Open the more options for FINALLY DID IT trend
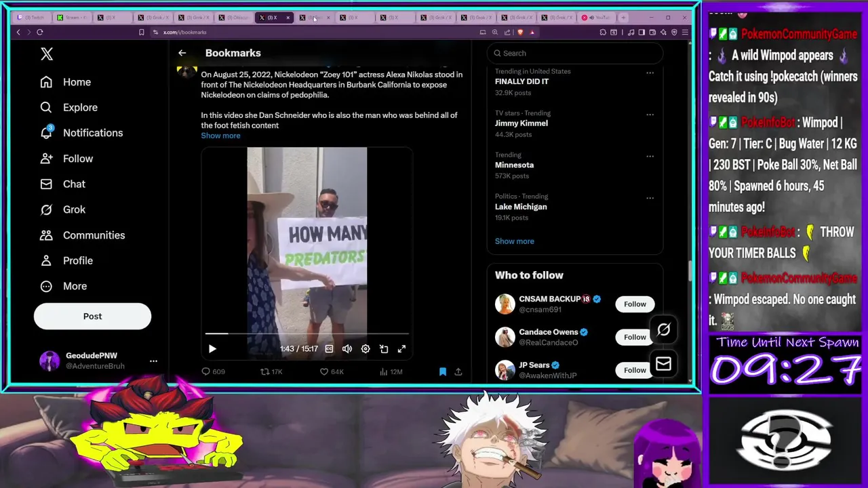Image resolution: width=868 pixels, height=488 pixels. coord(650,73)
